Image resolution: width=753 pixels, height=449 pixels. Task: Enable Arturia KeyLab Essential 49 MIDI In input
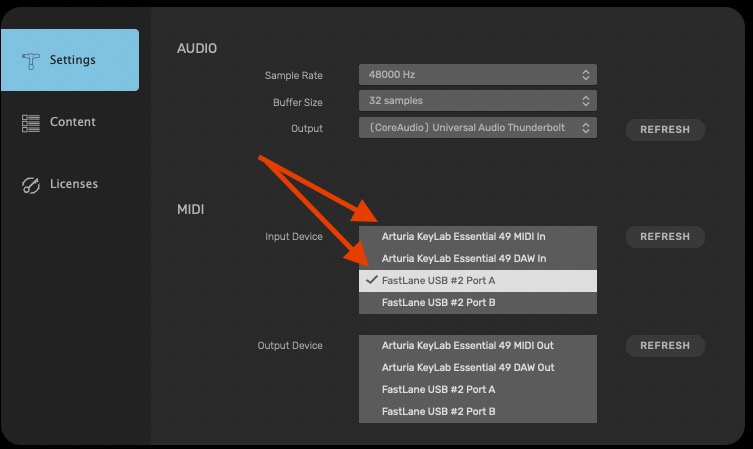478,237
